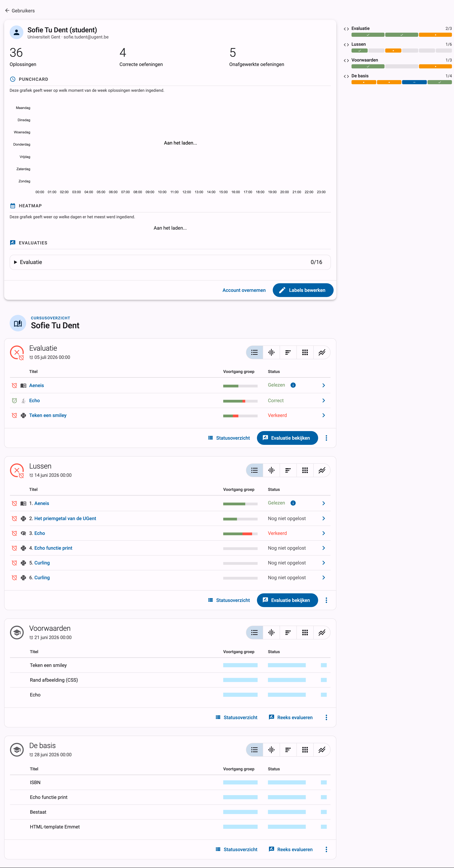
Task: Click the info icon in the '1. Aeneis' row
Action: (293, 503)
